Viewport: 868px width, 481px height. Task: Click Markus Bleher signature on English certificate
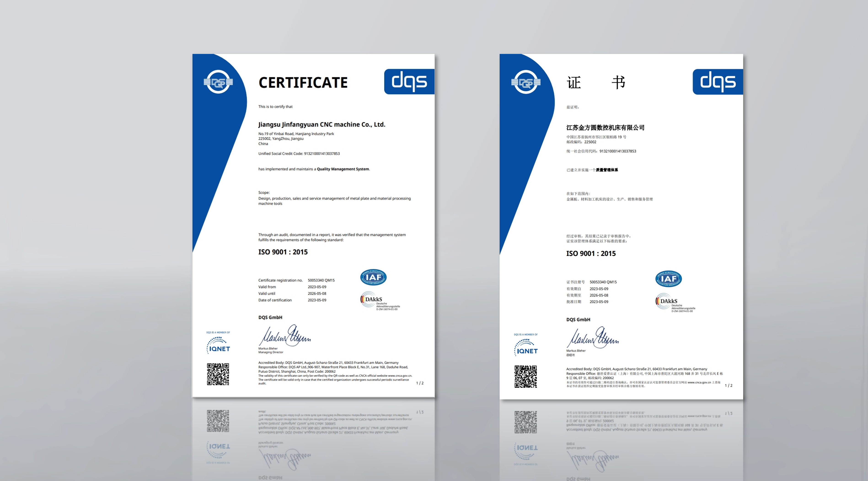pos(285,336)
